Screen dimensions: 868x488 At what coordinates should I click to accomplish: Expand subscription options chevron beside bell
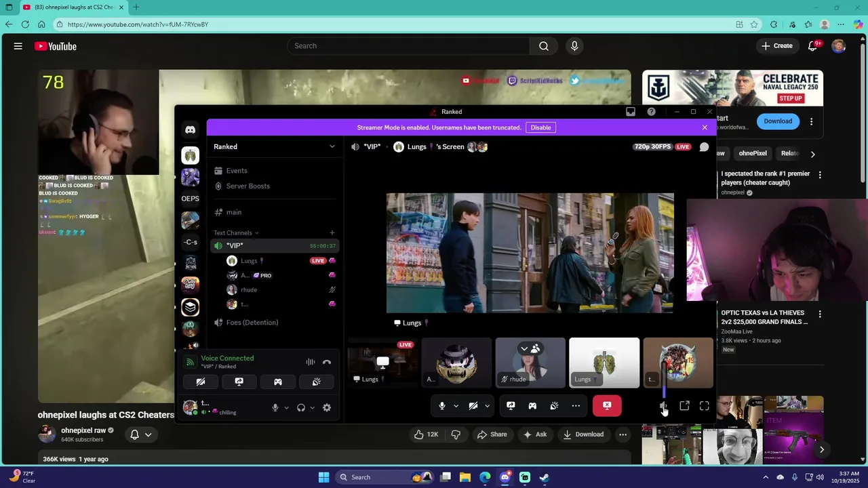pos(148,434)
